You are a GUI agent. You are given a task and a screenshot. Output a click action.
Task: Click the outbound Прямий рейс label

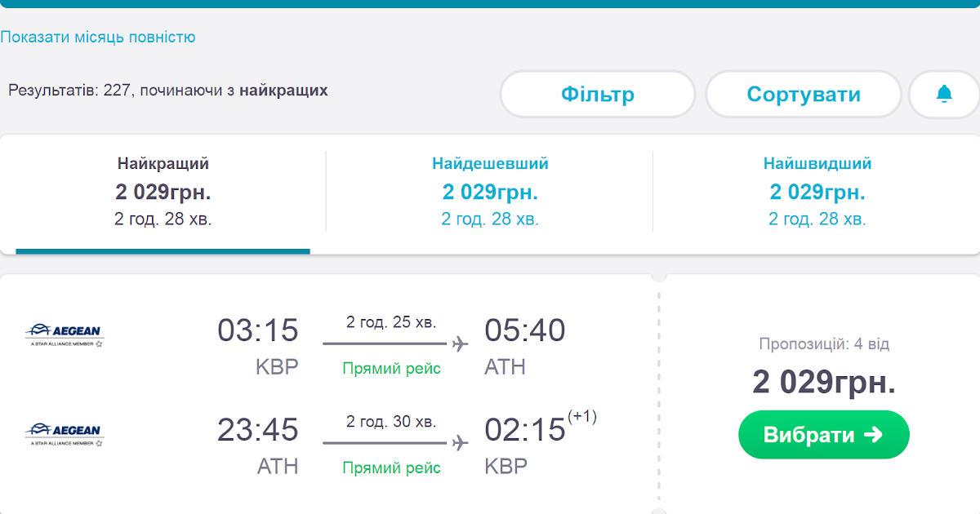[391, 369]
